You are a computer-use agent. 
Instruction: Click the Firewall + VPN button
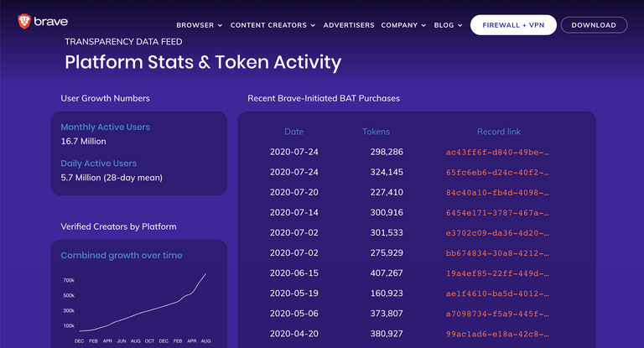pyautogui.click(x=513, y=25)
